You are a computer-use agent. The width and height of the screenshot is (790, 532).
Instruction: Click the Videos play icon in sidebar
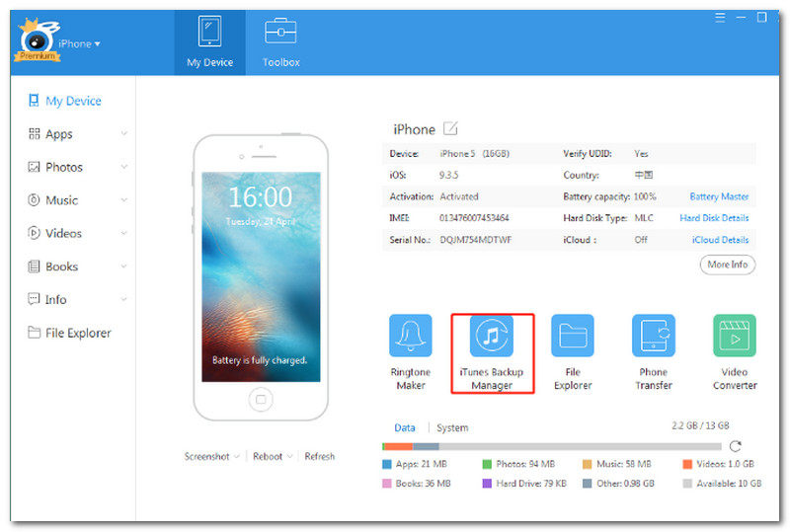point(34,233)
